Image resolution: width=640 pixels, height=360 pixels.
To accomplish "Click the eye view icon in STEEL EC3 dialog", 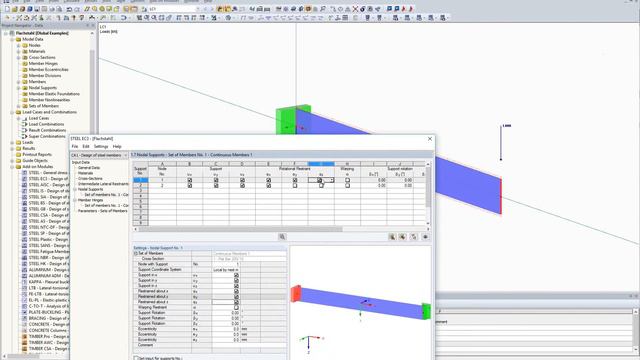I will click(x=425, y=237).
